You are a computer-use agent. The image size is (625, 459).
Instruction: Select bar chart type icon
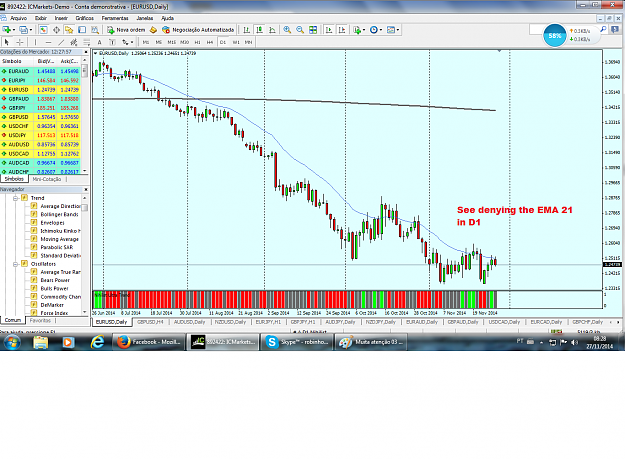click(247, 30)
